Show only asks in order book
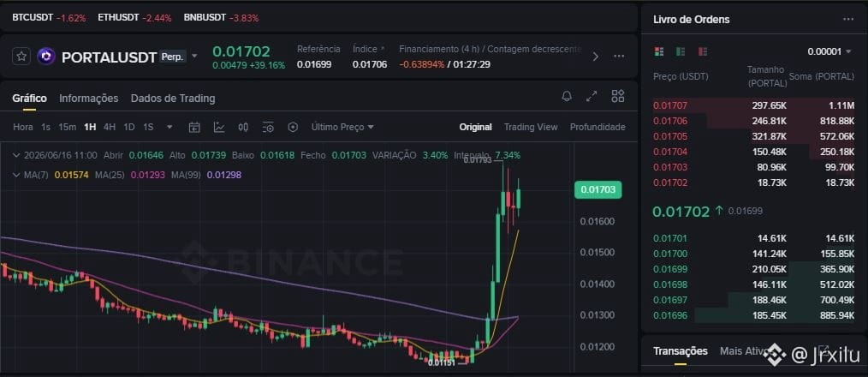The image size is (868, 377). point(703,51)
